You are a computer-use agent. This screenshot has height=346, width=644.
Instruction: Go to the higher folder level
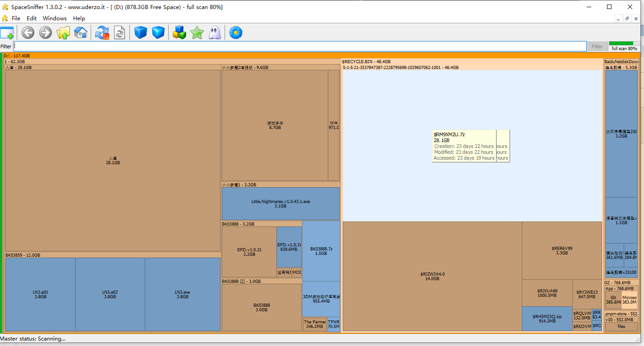tap(63, 32)
